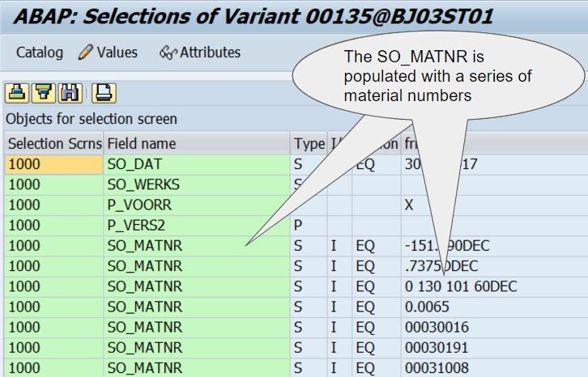Click the value 00031008
The height and width of the screenshot is (377, 588).
pos(437,368)
